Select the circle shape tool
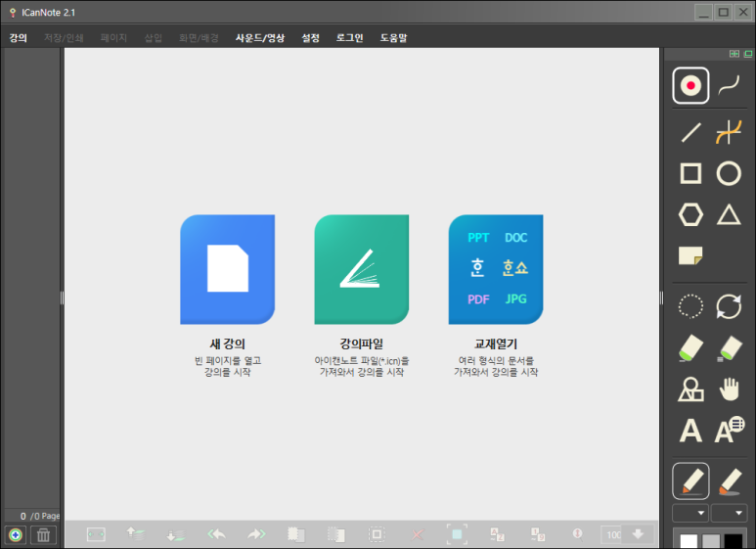This screenshot has height=549, width=756. point(729,173)
